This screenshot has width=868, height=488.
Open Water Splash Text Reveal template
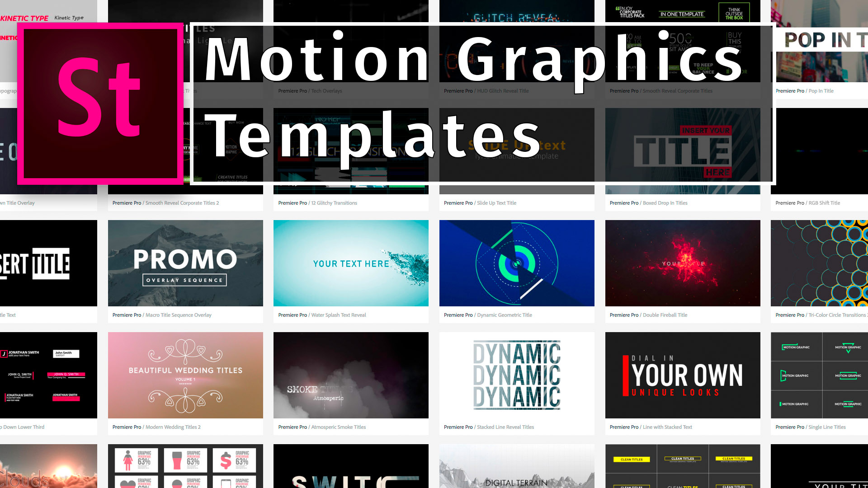point(350,263)
